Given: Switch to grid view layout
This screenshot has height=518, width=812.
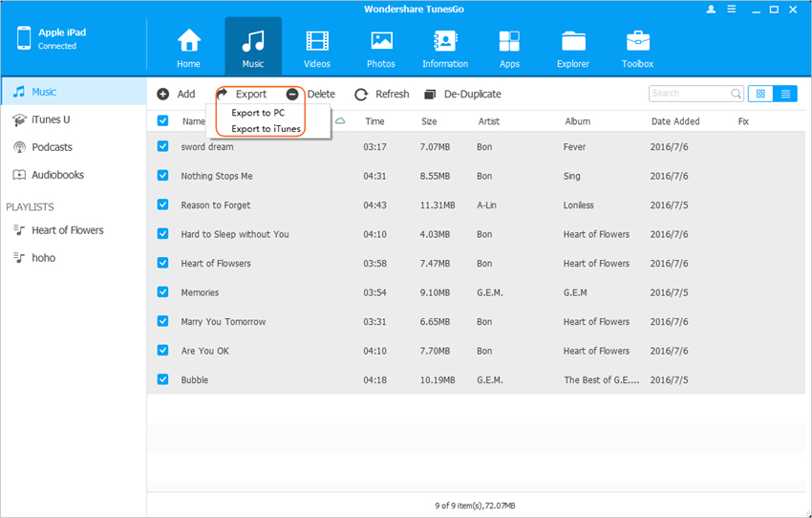Looking at the screenshot, I should [760, 94].
